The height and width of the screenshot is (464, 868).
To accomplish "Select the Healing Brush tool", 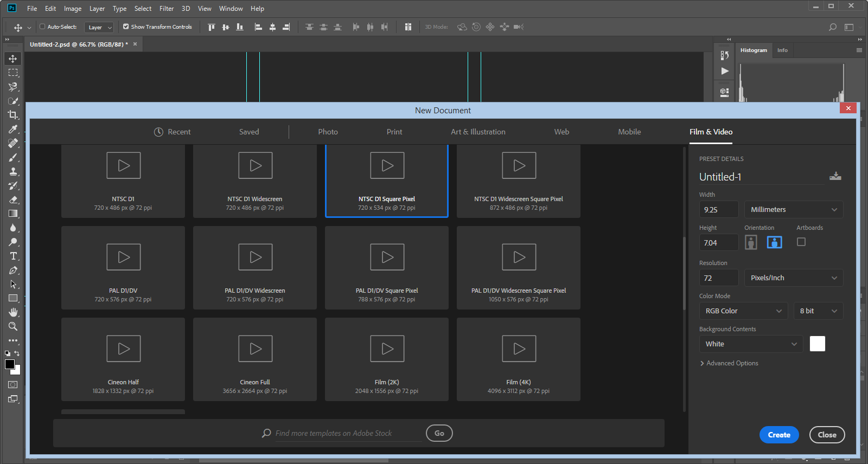I will (12, 143).
